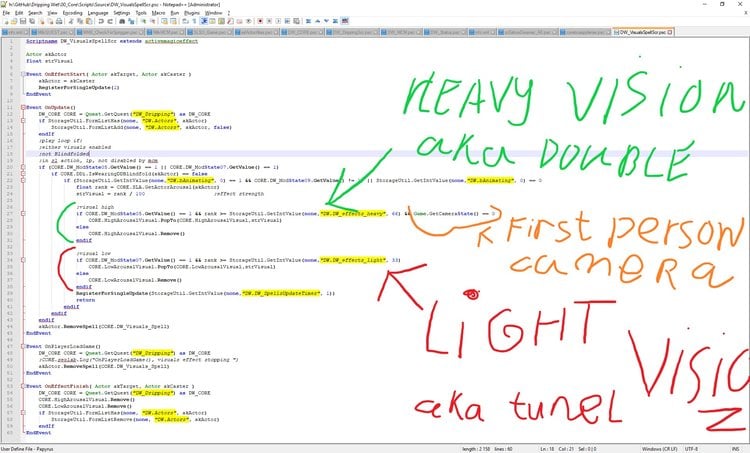The height and width of the screenshot is (453, 750).
Task: Create a new file via toolbar
Action: tap(5, 21)
